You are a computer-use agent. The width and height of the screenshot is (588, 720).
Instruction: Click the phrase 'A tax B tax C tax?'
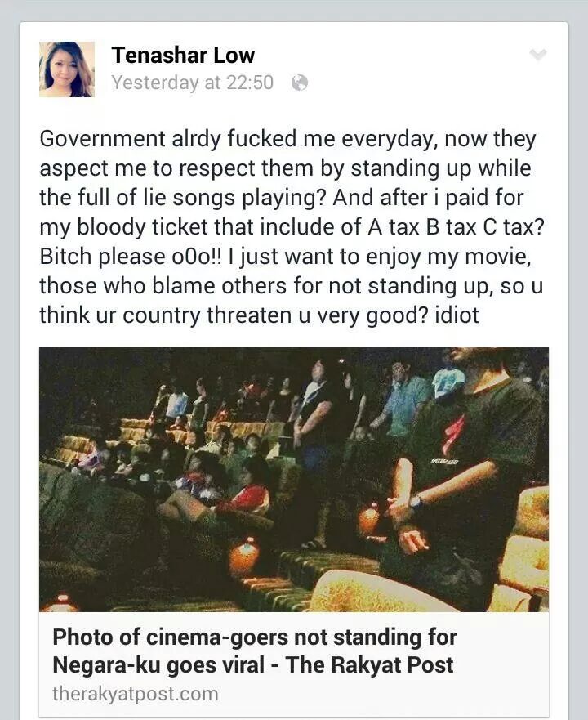tap(456, 227)
